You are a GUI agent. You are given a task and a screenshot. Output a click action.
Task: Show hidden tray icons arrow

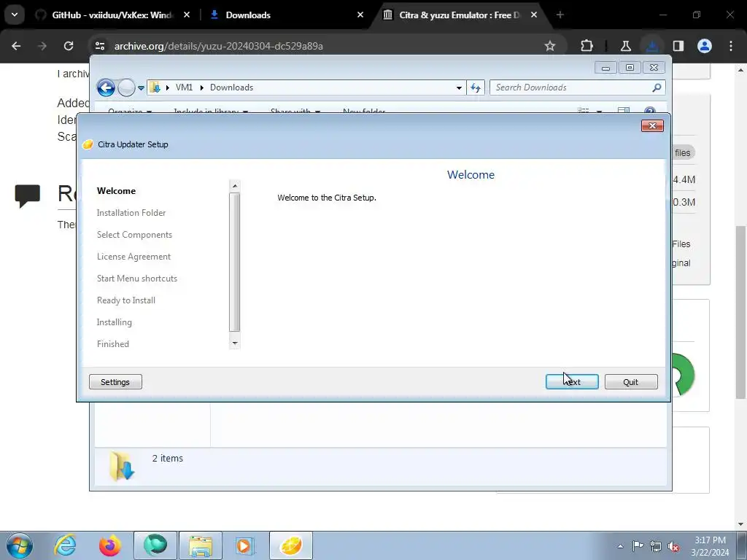point(620,546)
